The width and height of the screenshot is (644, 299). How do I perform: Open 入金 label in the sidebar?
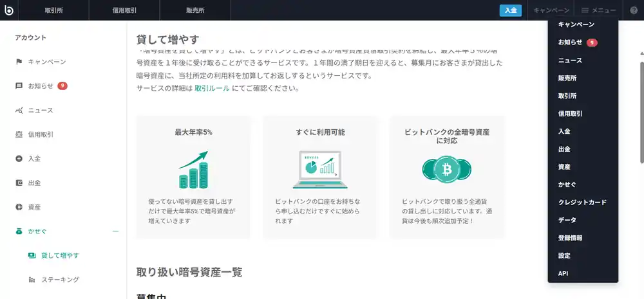(35, 159)
